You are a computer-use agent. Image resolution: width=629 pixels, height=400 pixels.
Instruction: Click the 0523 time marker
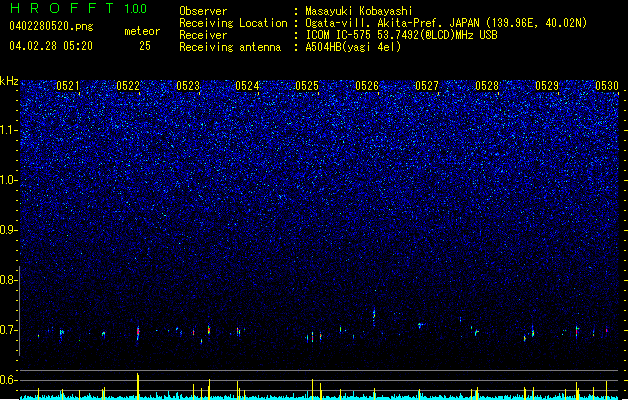click(x=188, y=86)
